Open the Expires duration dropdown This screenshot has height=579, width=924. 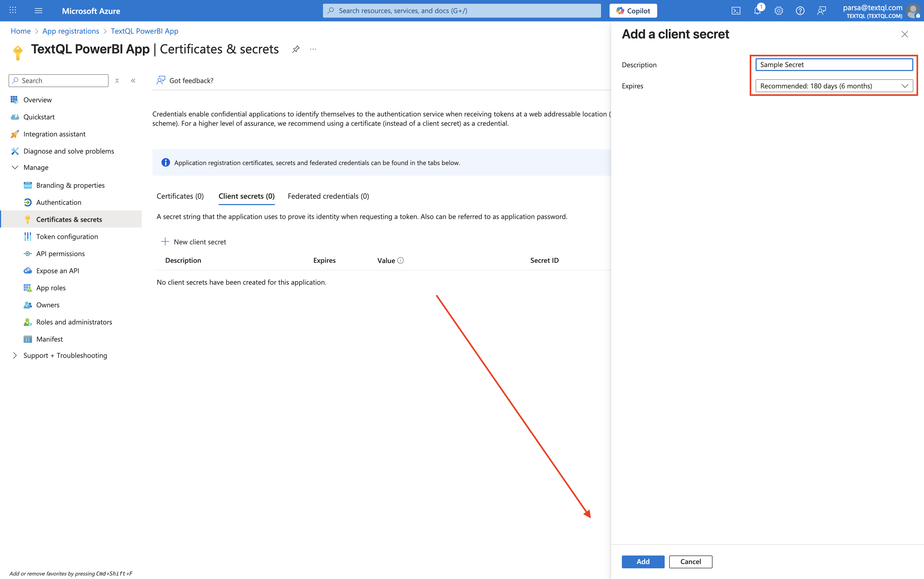click(834, 86)
